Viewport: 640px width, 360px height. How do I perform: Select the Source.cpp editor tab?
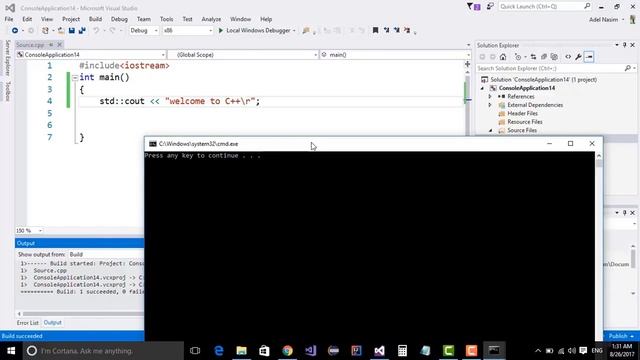pos(31,45)
